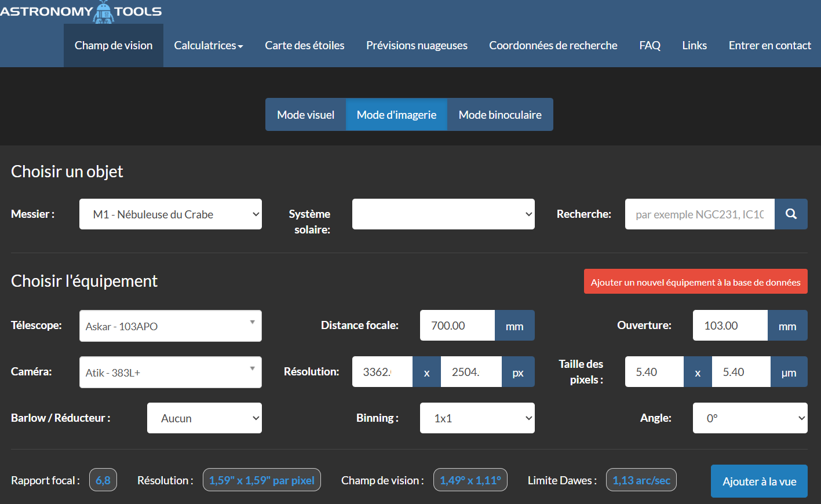The image size is (821, 504).
Task: Add new equipment to the database
Action: pos(696,282)
